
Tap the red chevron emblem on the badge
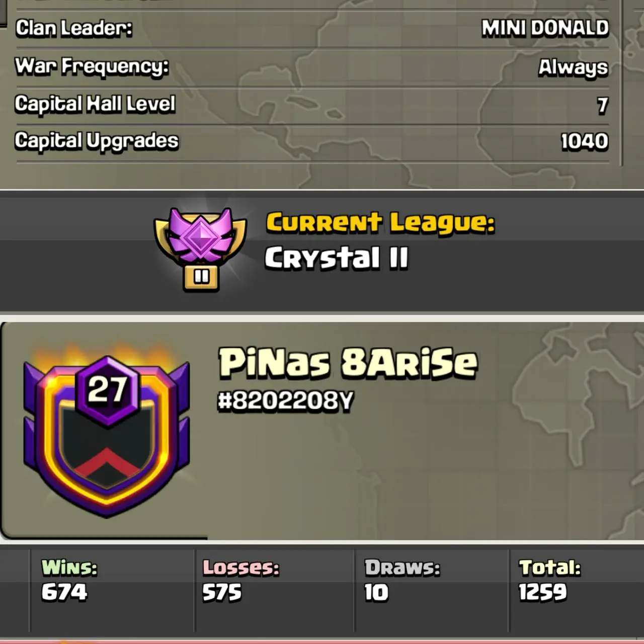[x=107, y=463]
